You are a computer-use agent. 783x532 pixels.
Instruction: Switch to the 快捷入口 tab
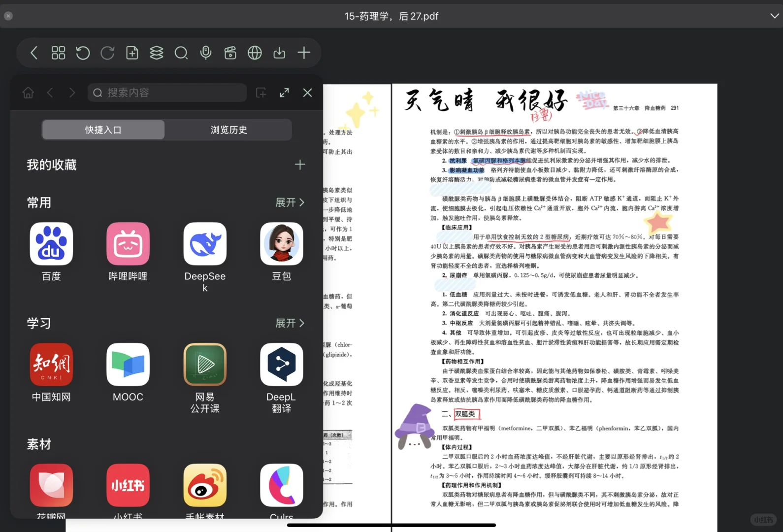click(103, 130)
